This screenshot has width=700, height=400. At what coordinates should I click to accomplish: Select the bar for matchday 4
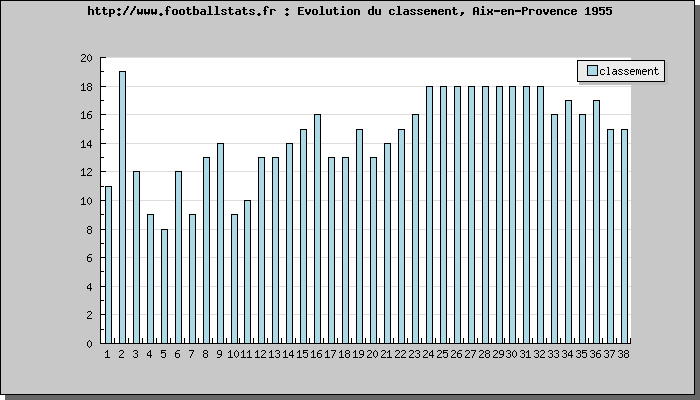[x=150, y=279]
